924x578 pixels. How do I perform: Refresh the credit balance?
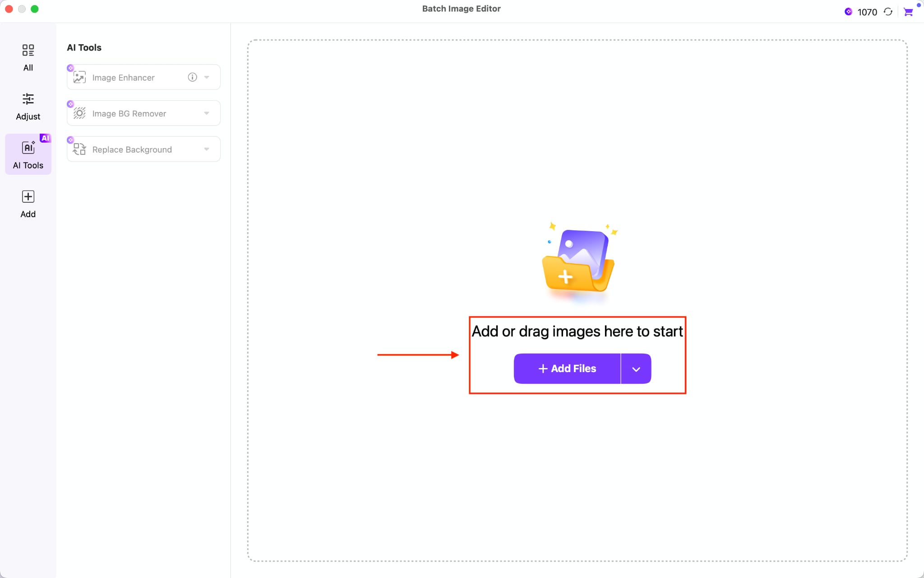[887, 12]
